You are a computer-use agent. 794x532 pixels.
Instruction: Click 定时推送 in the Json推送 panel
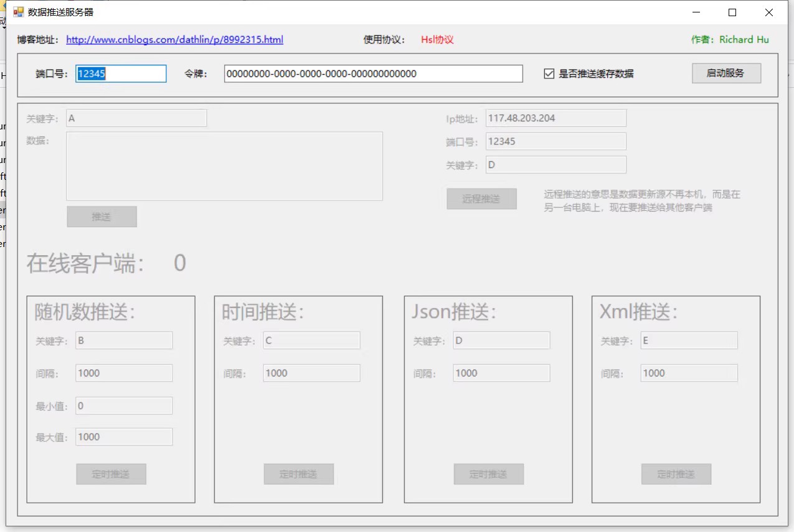click(x=488, y=474)
